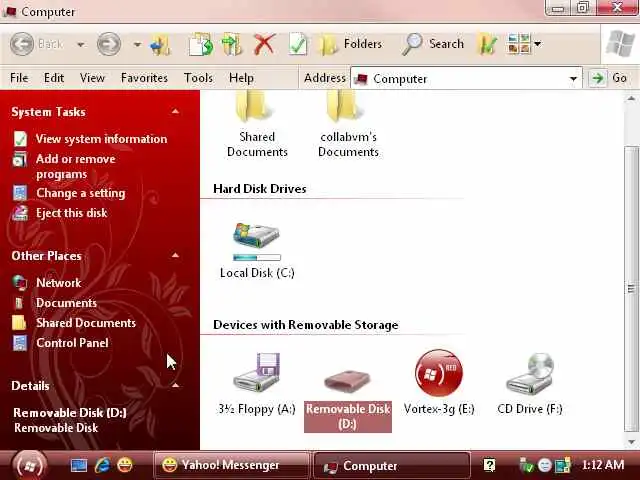Click the Go button

point(609,78)
